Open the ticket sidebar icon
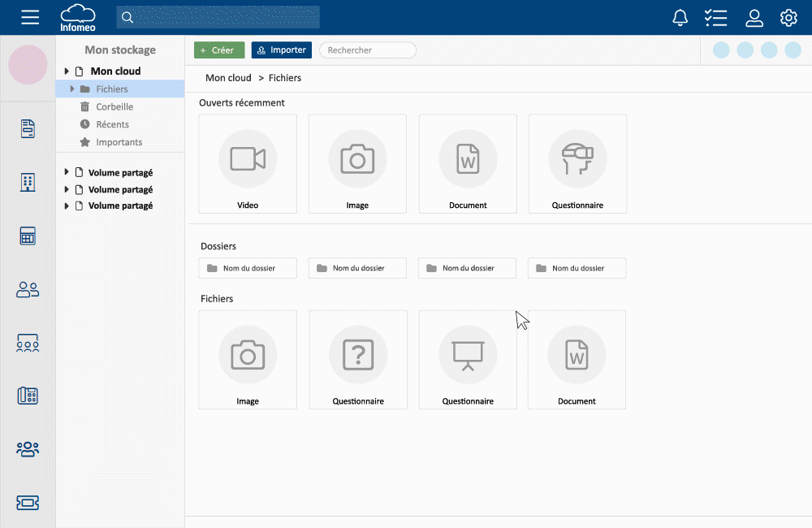The height and width of the screenshot is (528, 812). pos(28,503)
